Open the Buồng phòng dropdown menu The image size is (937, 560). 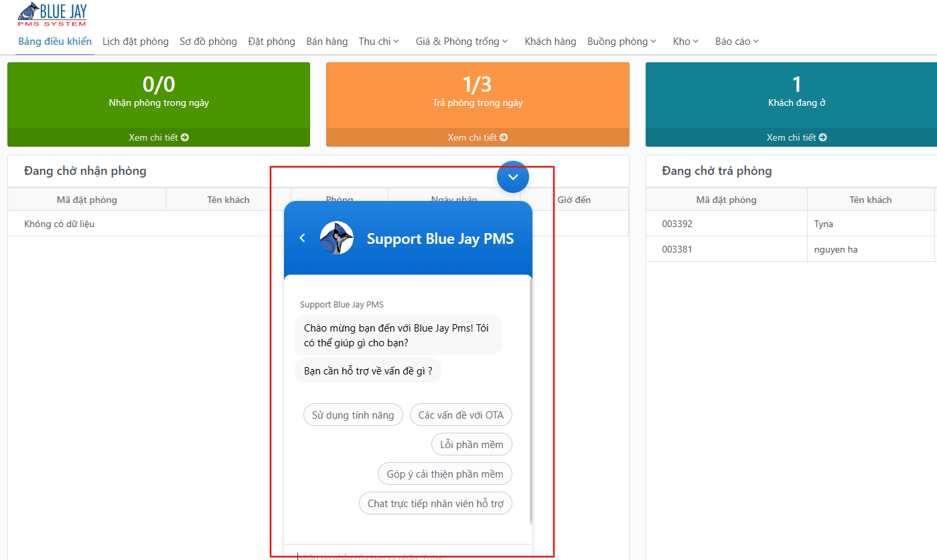point(622,42)
